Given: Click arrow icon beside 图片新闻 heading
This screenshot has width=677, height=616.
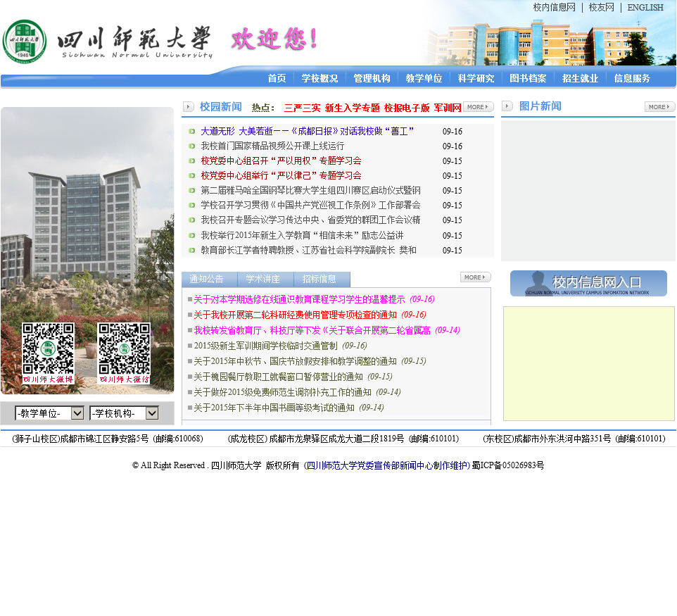Looking at the screenshot, I should tap(507, 106).
